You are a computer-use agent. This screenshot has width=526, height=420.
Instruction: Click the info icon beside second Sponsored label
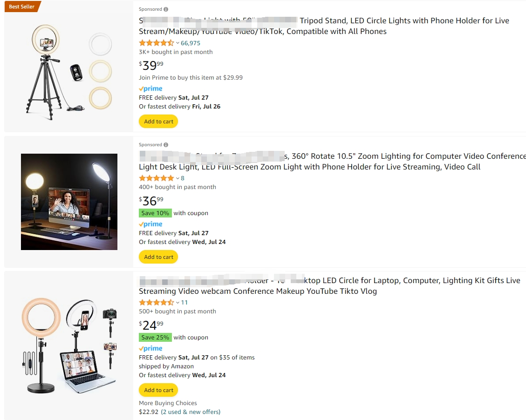point(166,145)
